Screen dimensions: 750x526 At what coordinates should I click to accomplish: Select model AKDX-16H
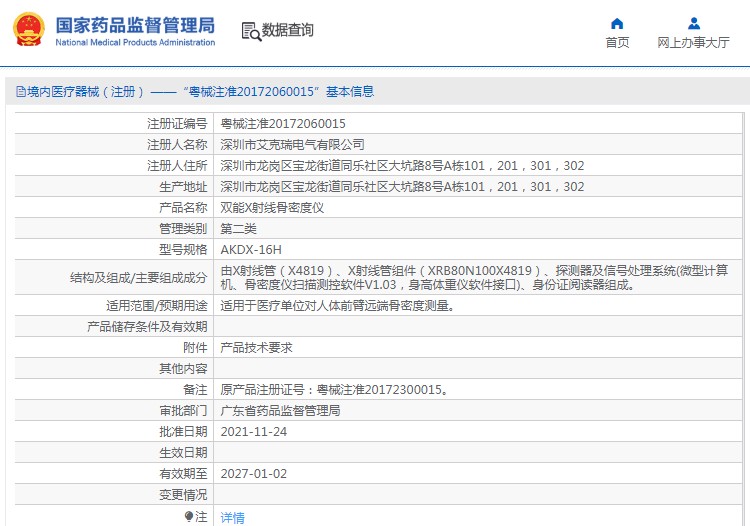(x=251, y=250)
